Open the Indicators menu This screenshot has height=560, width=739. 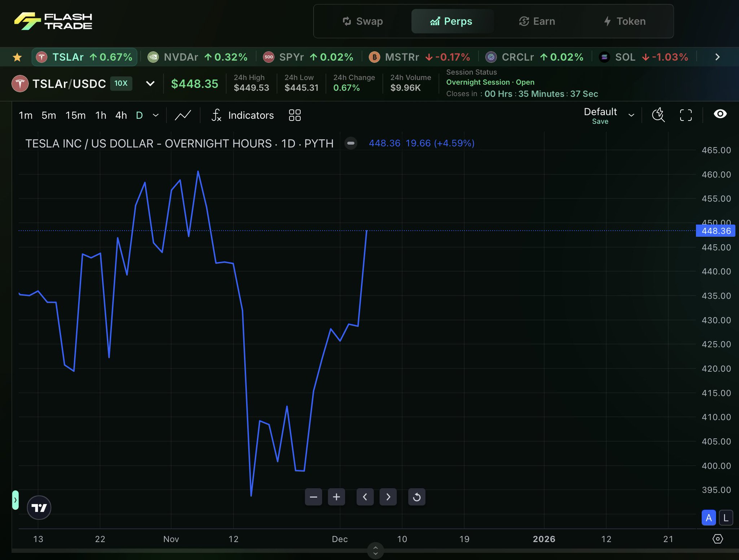coord(242,115)
